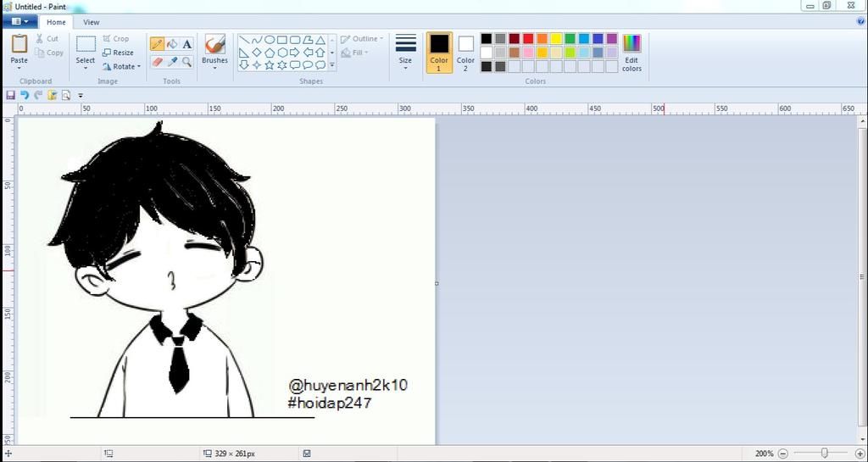
Task: Open the shape Fill dropdown
Action: [x=355, y=53]
